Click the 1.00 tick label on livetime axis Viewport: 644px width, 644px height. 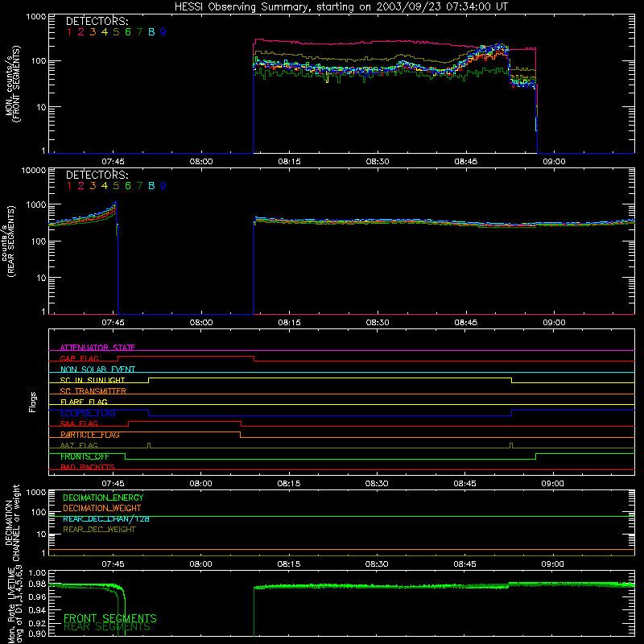[38, 573]
